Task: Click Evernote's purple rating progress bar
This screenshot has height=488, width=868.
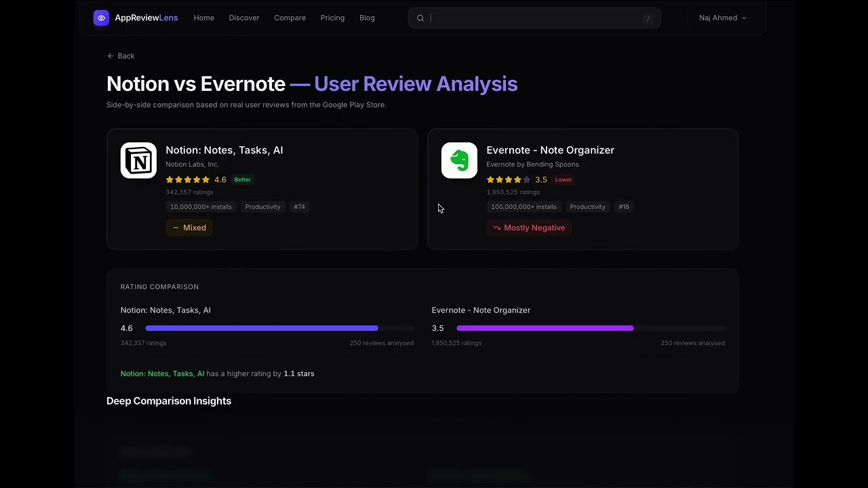Action: 545,328
